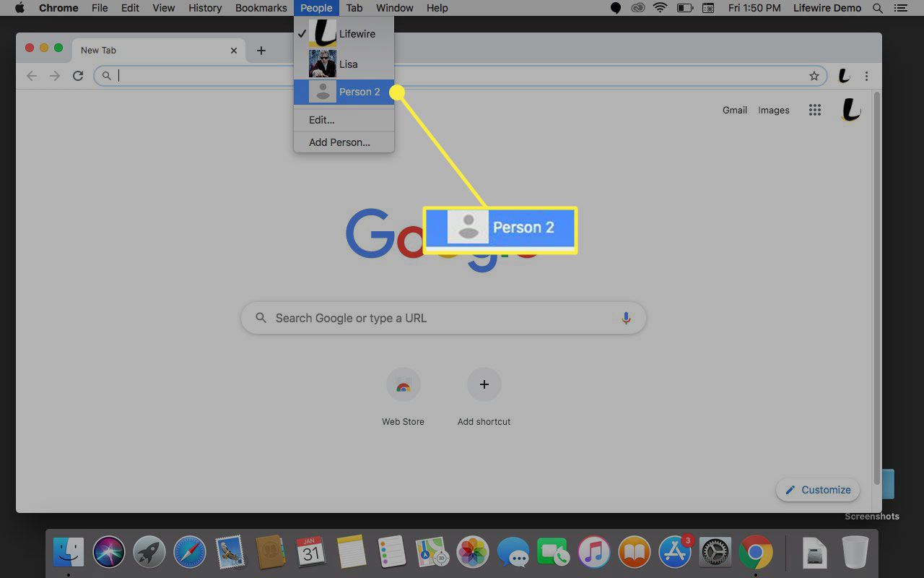Open the Bookmarks menu
924x578 pixels.
(260, 8)
